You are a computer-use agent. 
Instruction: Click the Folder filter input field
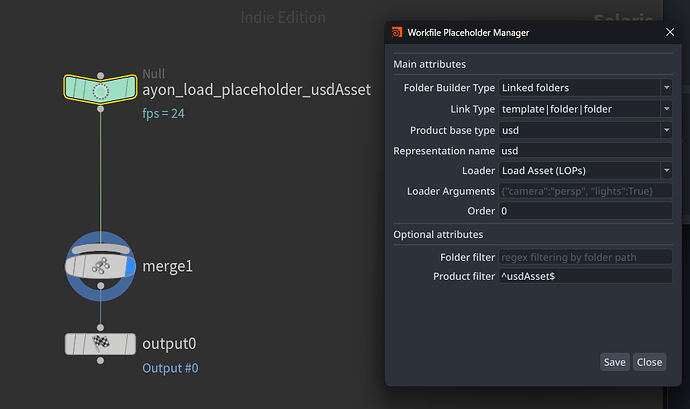(586, 257)
